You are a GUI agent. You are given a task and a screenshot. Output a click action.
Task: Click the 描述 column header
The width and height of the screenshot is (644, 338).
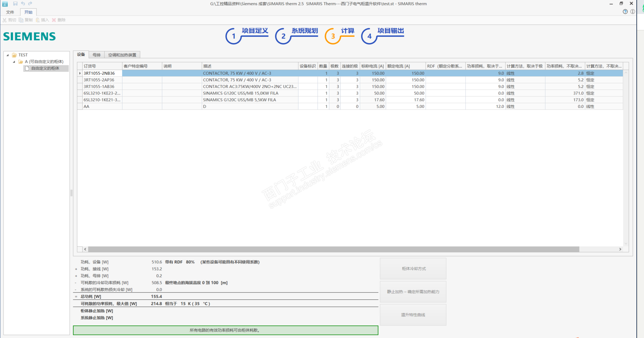tap(250, 66)
